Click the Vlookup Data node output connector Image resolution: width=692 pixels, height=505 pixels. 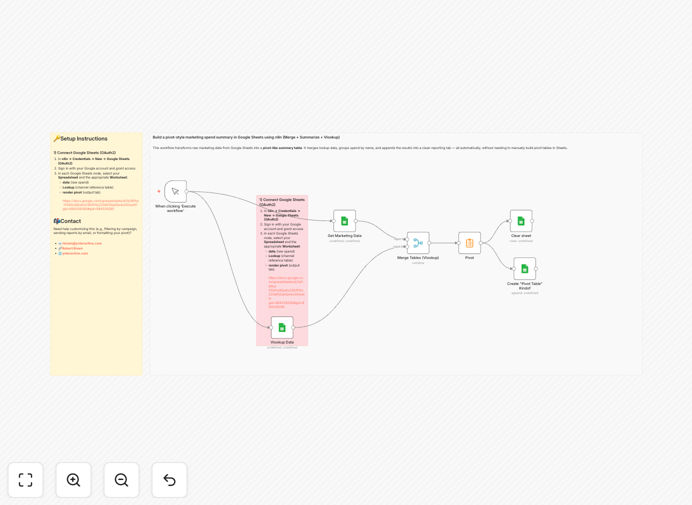(x=293, y=327)
